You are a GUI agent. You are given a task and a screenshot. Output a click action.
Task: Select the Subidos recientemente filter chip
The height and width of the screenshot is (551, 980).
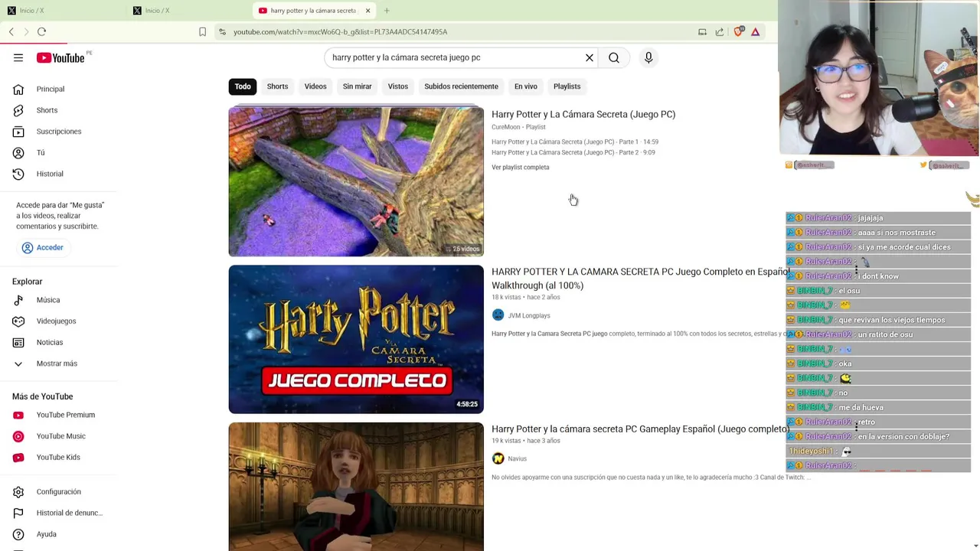[461, 86]
